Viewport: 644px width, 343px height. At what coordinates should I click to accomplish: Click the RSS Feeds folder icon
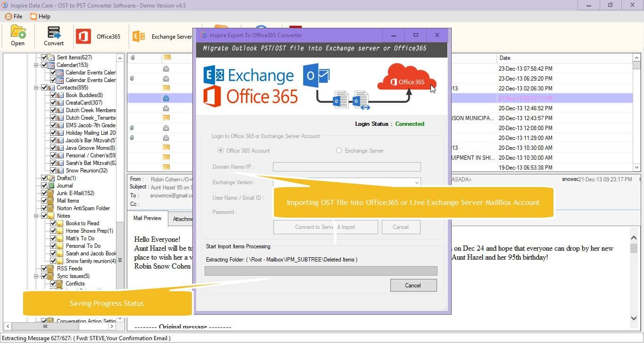click(51, 269)
